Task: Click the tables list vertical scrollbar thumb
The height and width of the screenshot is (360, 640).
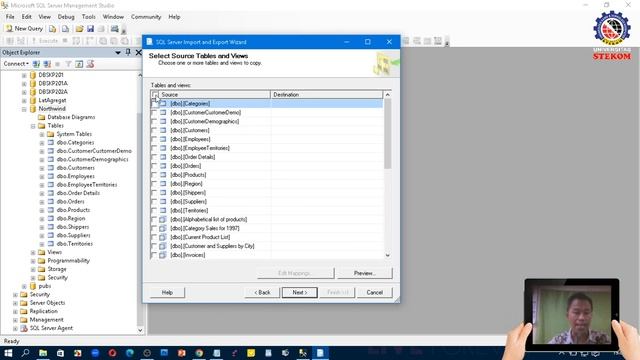Action: [387, 134]
